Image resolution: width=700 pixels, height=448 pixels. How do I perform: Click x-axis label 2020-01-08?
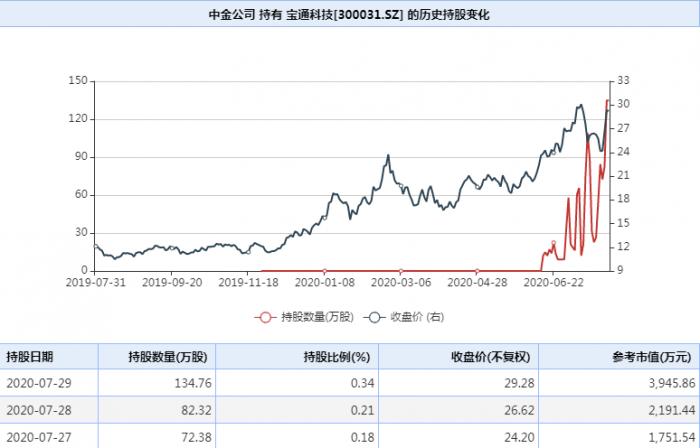325,282
